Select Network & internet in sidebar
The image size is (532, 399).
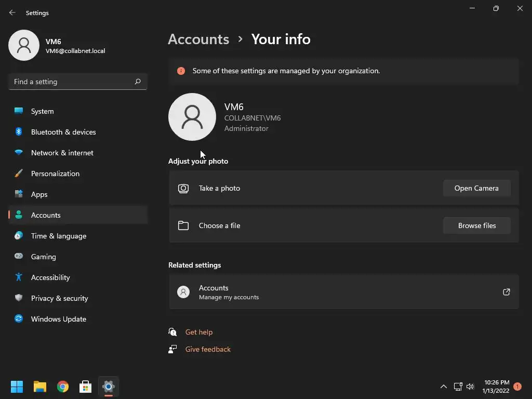62,153
